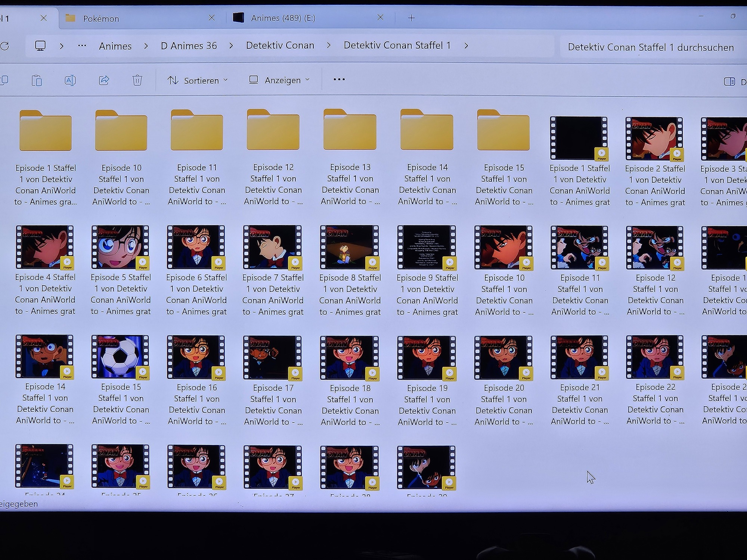Switch to the Pokémon tab
The width and height of the screenshot is (747, 560).
pos(101,18)
